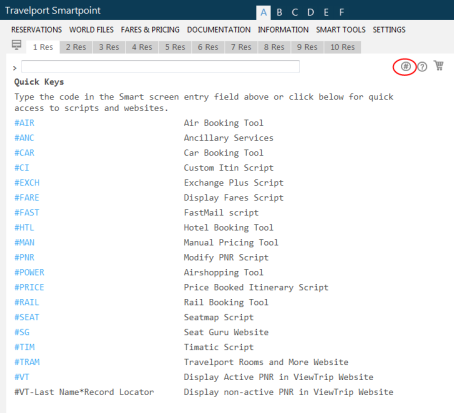
Task: Click the help question mark icon
Action: 422,67
